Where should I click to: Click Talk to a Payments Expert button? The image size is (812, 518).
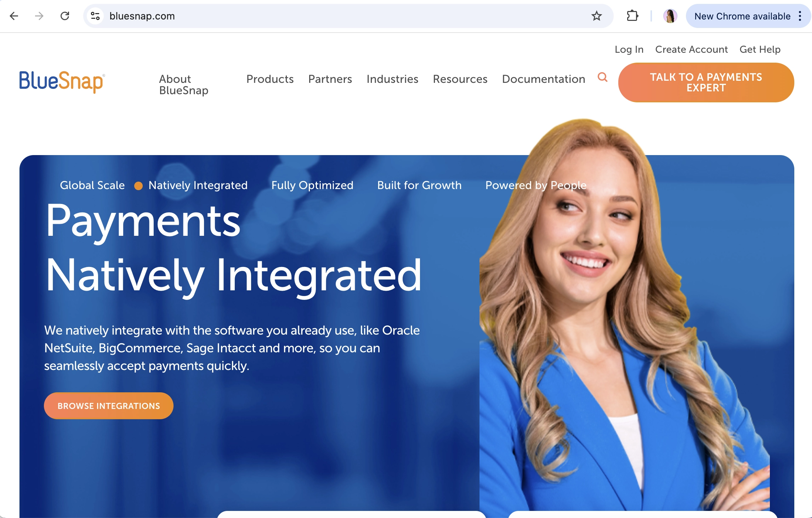[706, 82]
